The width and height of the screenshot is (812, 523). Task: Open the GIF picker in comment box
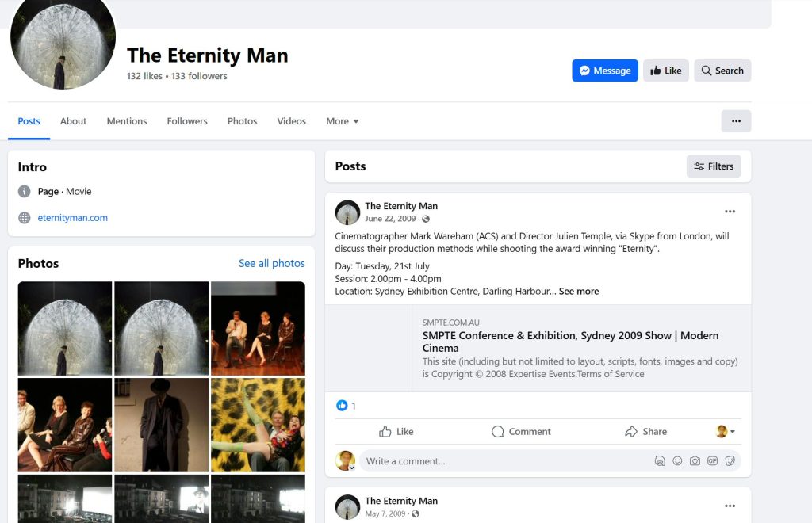pos(713,461)
